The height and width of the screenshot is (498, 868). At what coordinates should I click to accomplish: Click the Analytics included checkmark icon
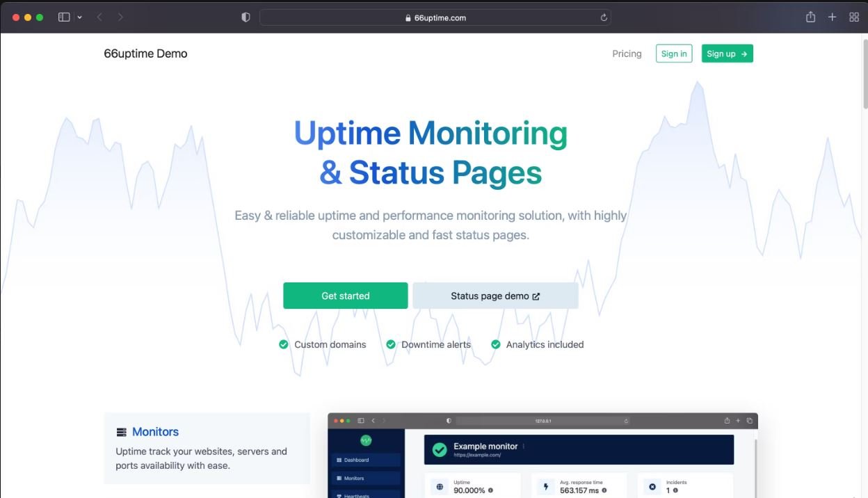coord(495,344)
